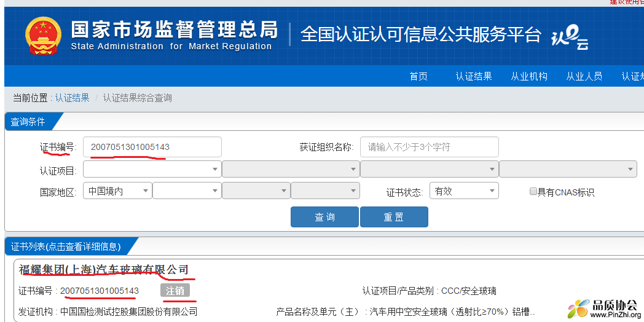Click the 中国国检测试控股集团股份有限公司 issuer text
The image size is (644, 322).
(x=128, y=312)
